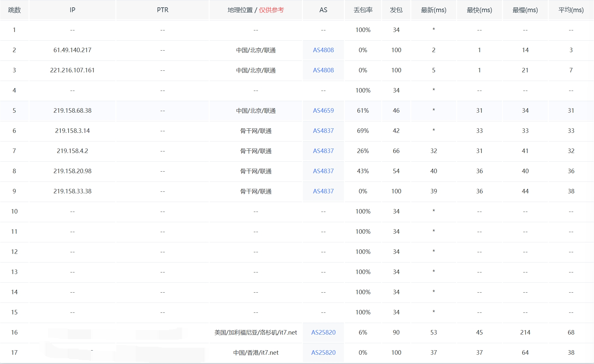
Task: Open the AS4808 link for 221.216.107.161
Action: (323, 70)
